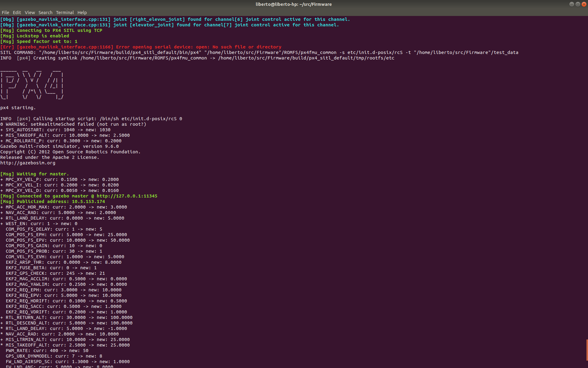Open the View menu
The width and height of the screenshot is (588, 368).
[x=30, y=12]
